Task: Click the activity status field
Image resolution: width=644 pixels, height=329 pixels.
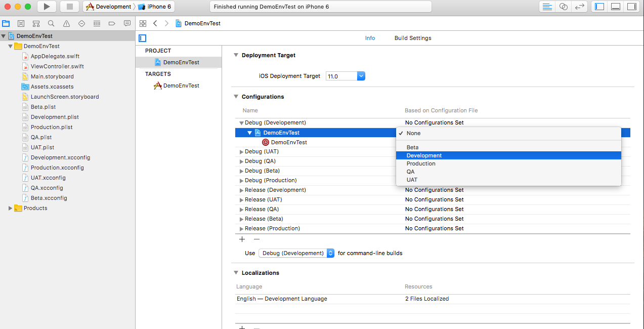Action: (x=320, y=7)
